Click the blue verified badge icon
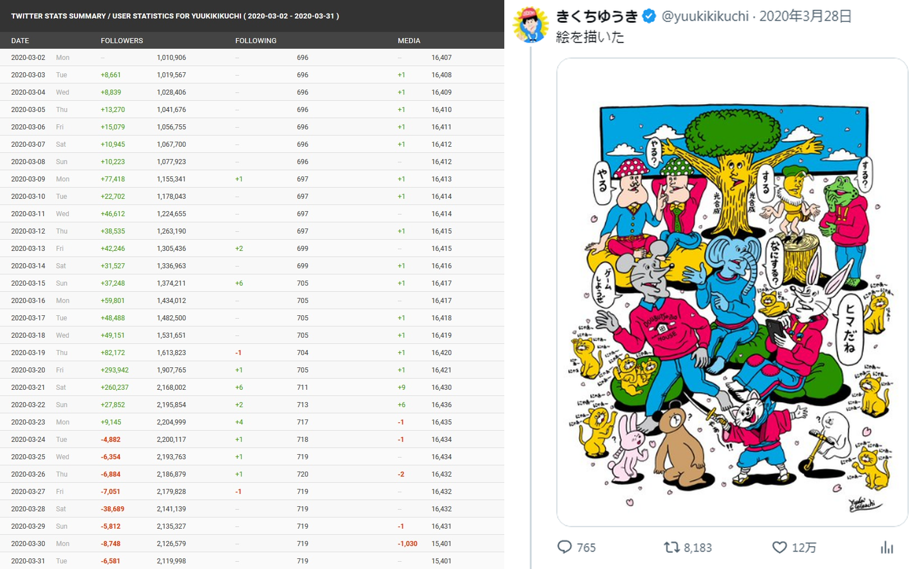Screen dimensions: 924x569 649,16
